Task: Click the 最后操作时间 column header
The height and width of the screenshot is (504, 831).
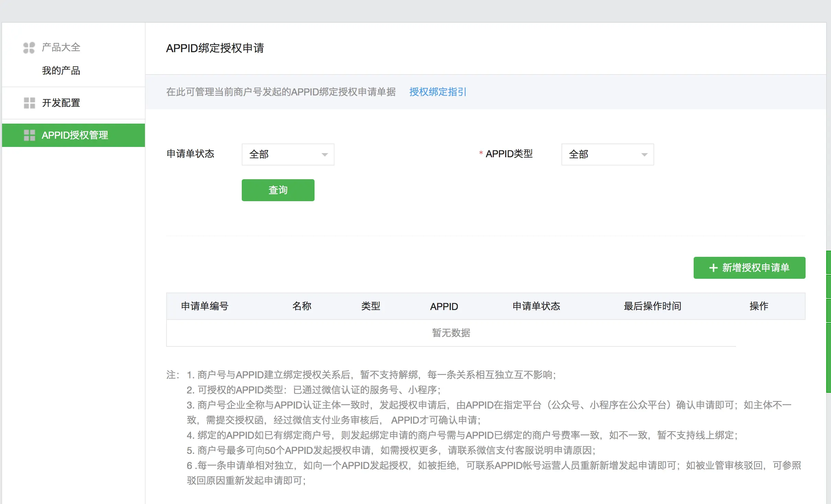Action: [x=652, y=306]
